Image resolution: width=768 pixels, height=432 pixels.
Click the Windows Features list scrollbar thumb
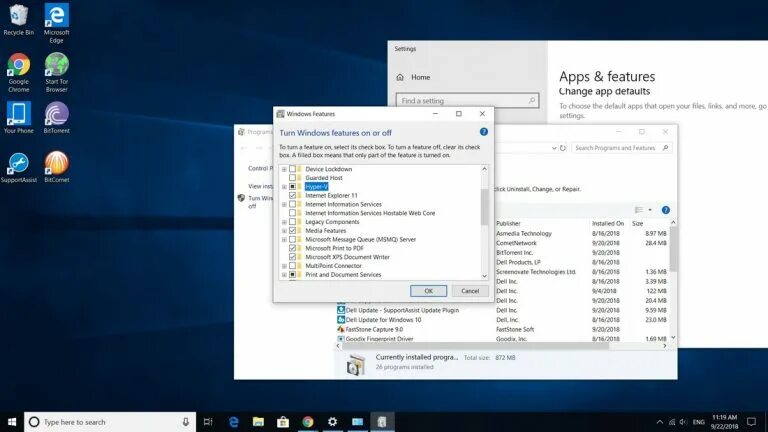pyautogui.click(x=484, y=207)
